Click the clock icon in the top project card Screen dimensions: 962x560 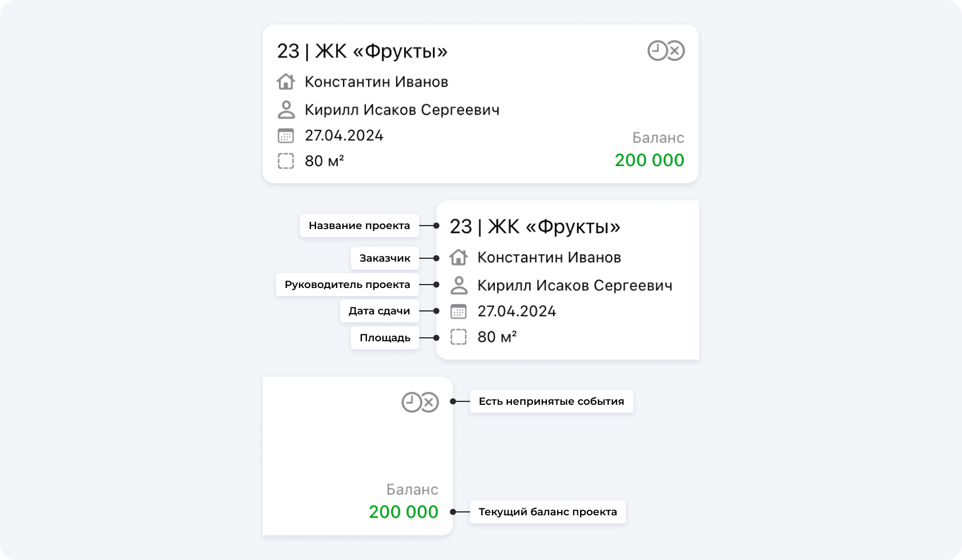point(657,51)
